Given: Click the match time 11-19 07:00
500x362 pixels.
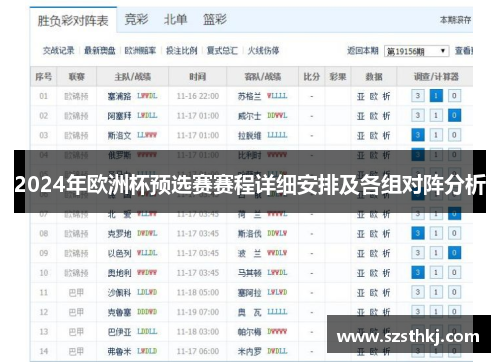Looking at the screenshot, I should 198,312.
